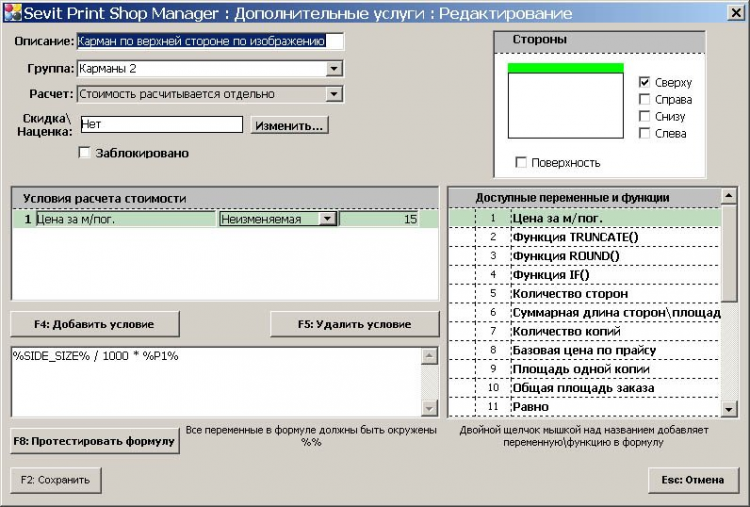The width and height of the screenshot is (750, 507).
Task: Select Базовая цена по прайсу row
Action: tap(585, 350)
